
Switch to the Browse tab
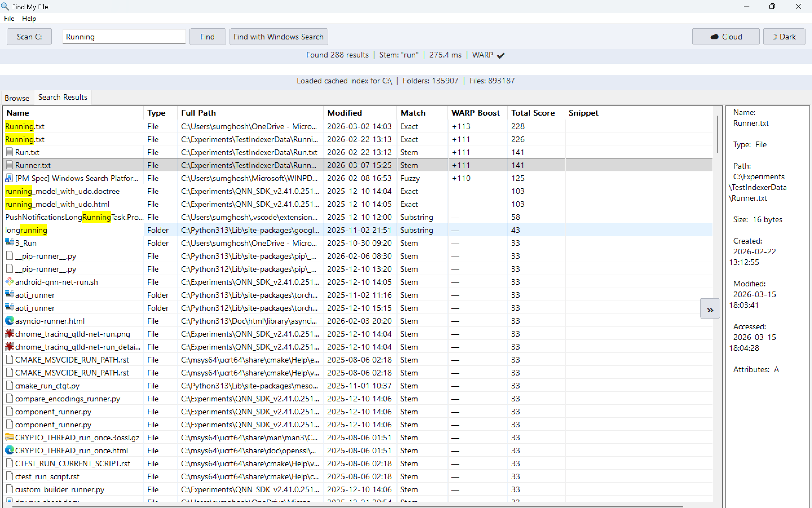coord(17,98)
